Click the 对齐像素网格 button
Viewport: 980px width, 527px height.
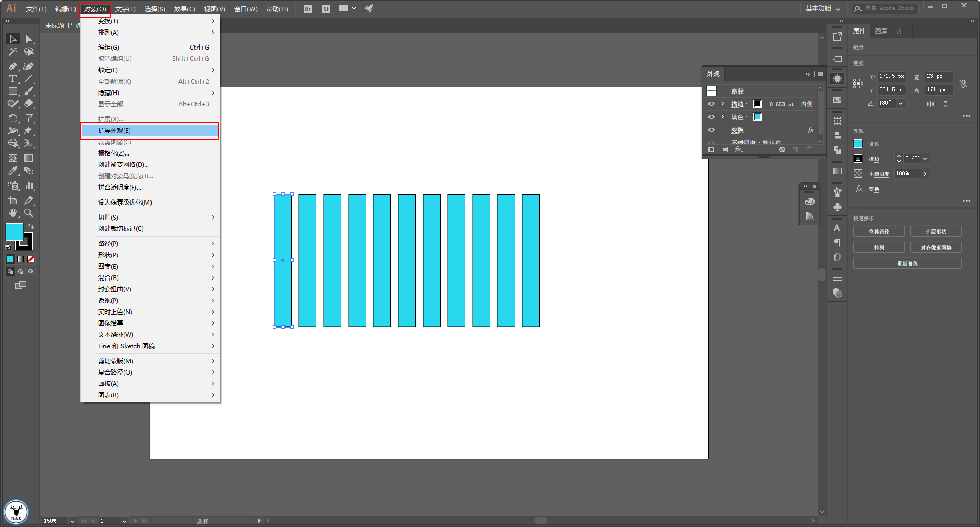pyautogui.click(x=936, y=248)
